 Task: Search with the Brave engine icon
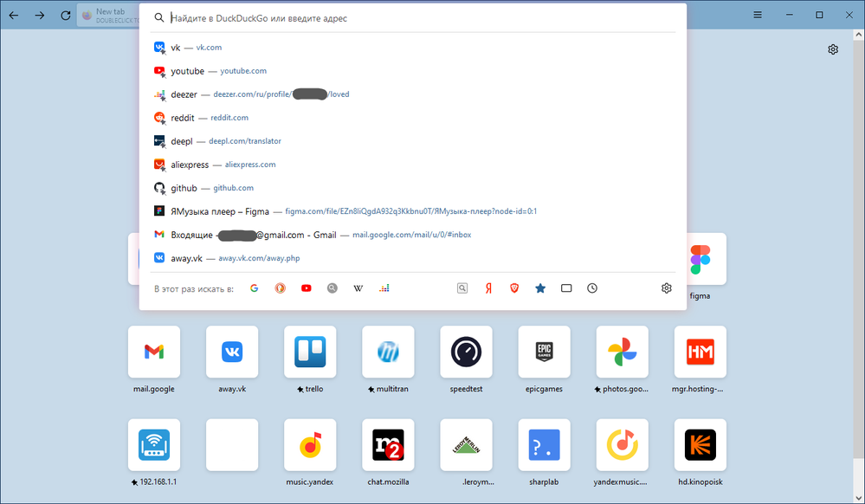point(514,288)
